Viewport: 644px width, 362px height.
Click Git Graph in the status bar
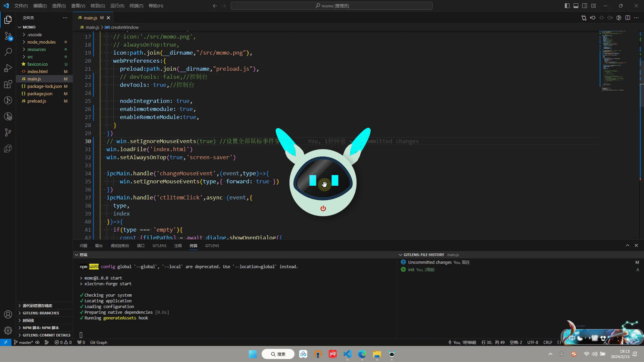point(99,342)
